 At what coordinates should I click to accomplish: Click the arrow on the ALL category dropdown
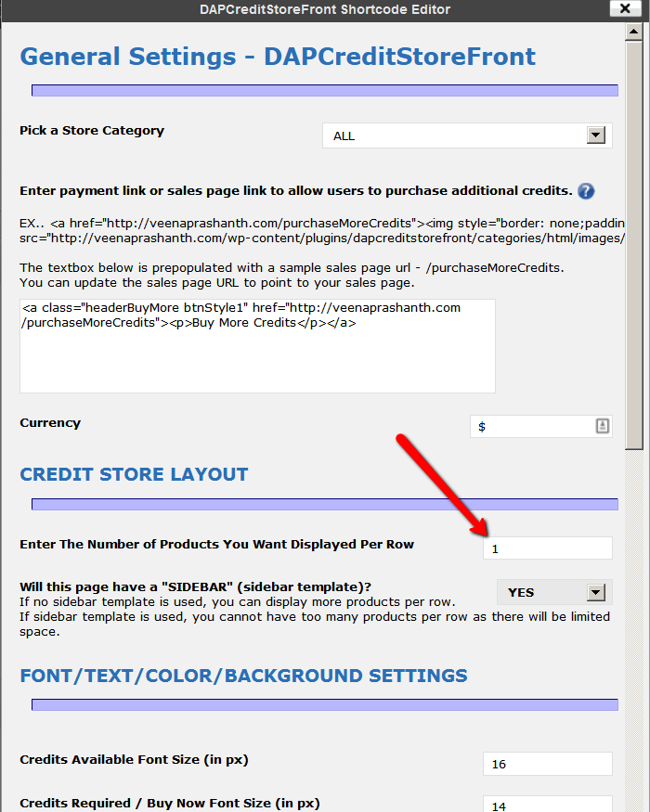pos(596,135)
